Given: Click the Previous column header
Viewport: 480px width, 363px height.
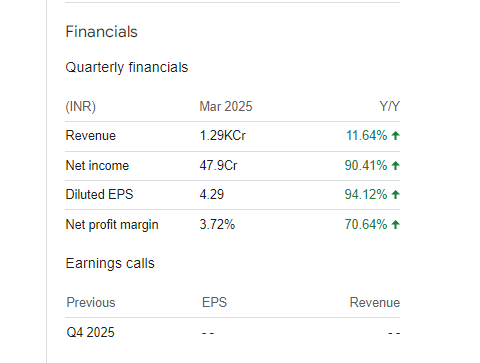Looking at the screenshot, I should click(91, 303).
